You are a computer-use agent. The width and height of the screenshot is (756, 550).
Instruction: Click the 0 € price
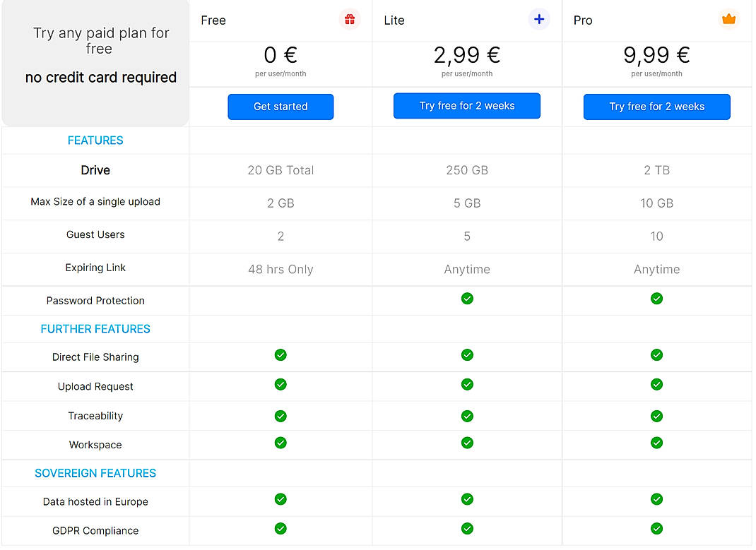(x=280, y=55)
